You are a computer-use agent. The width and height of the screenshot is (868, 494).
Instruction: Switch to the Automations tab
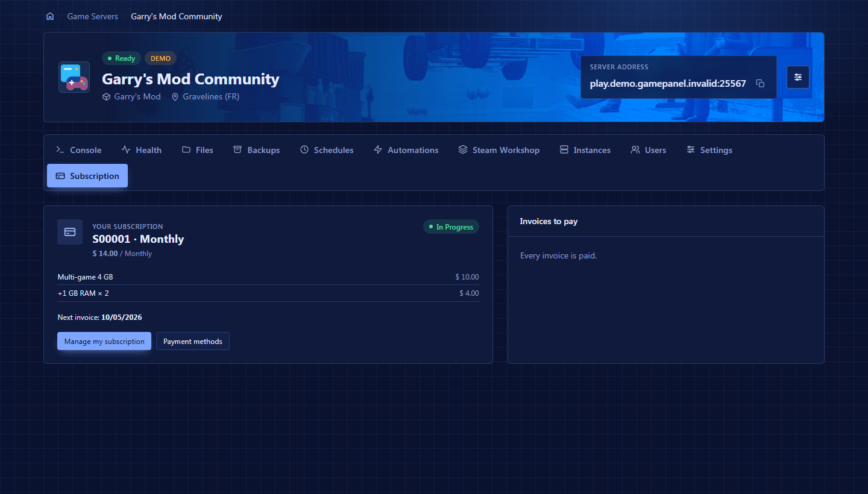tap(406, 150)
